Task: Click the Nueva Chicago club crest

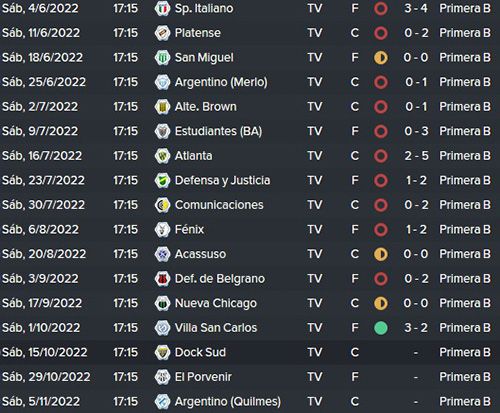Action: (x=162, y=303)
